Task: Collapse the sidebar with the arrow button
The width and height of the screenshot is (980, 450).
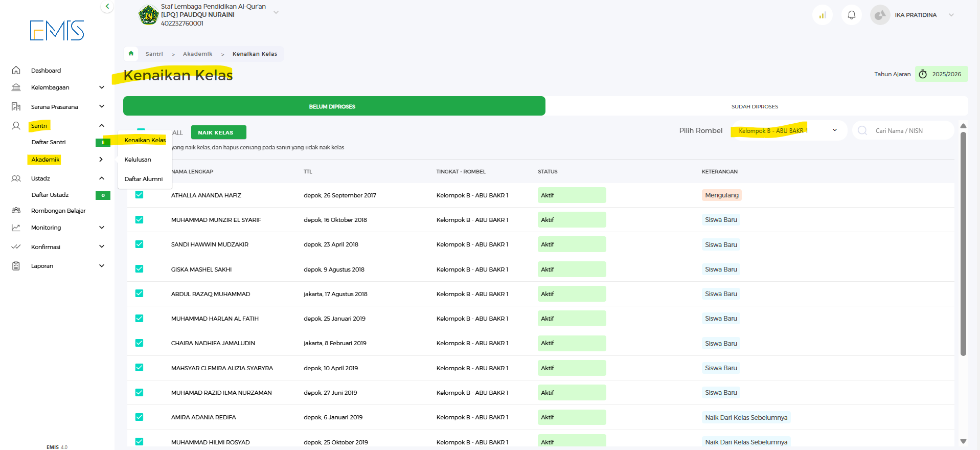Action: (x=107, y=7)
